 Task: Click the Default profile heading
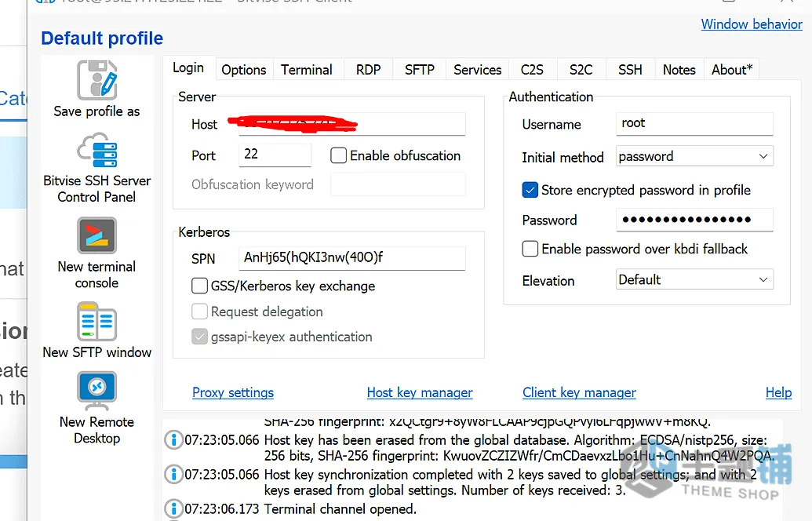tap(102, 38)
